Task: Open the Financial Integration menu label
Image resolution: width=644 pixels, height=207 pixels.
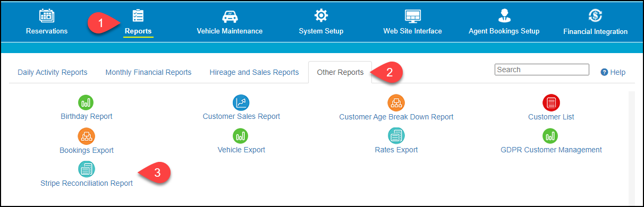Action: point(595,31)
